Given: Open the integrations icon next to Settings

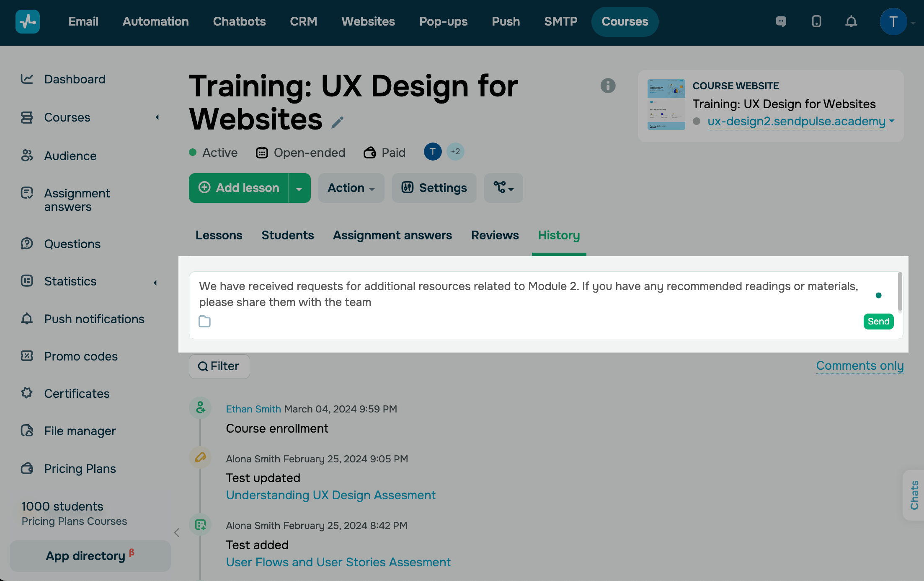Looking at the screenshot, I should click(x=503, y=188).
